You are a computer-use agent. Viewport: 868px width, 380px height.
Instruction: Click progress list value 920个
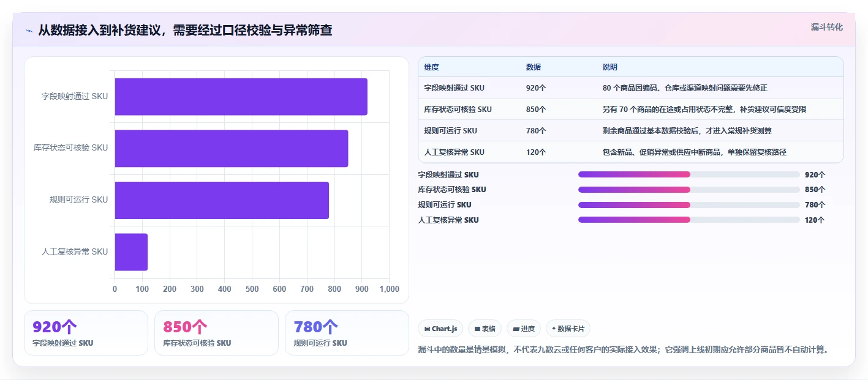[x=815, y=174]
